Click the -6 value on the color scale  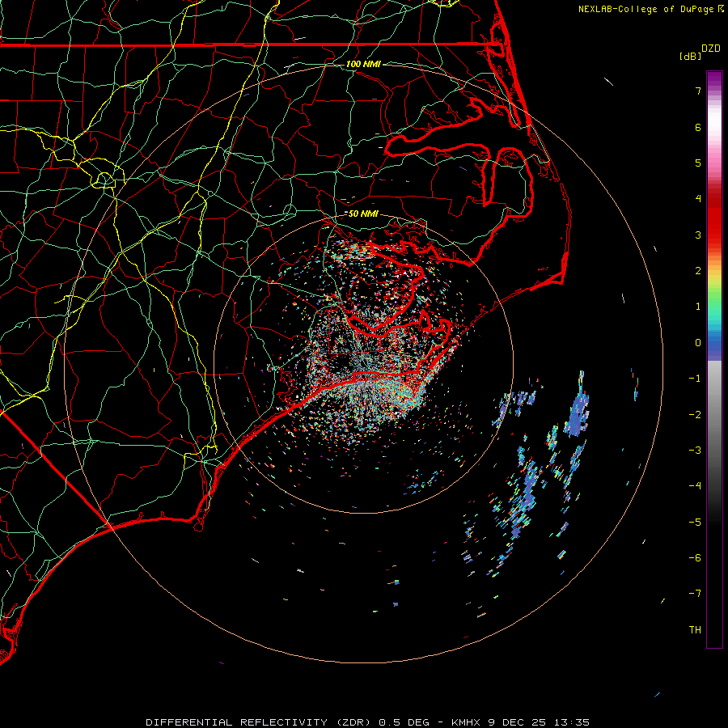tap(695, 558)
